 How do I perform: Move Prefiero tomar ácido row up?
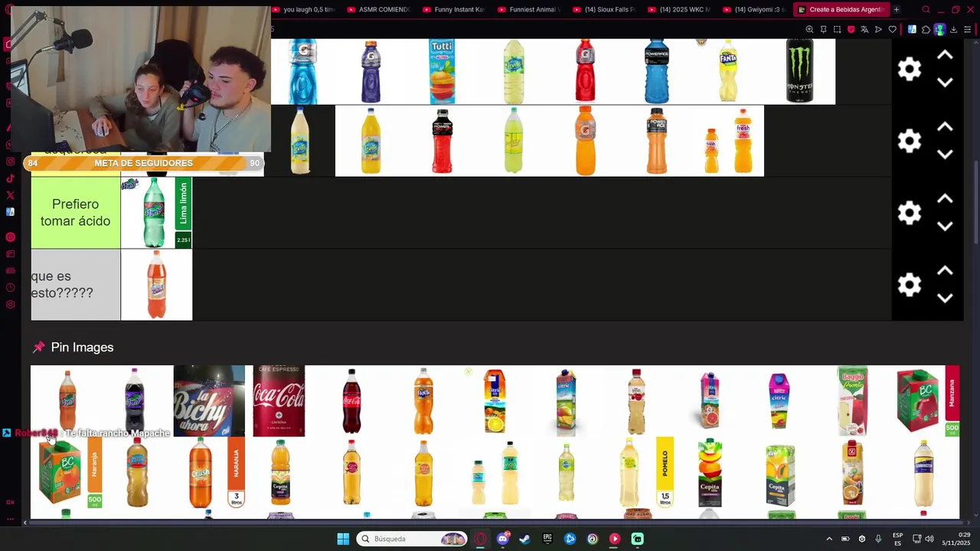[x=945, y=199]
